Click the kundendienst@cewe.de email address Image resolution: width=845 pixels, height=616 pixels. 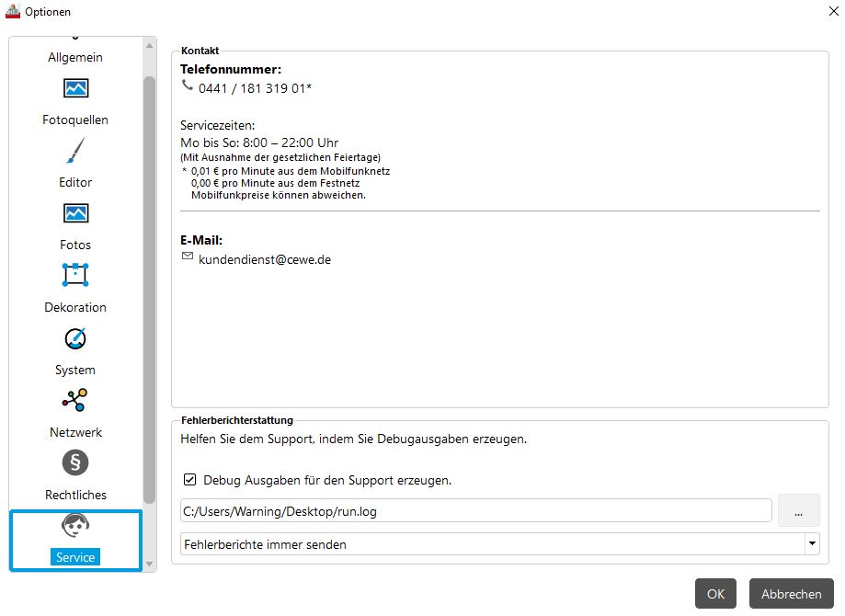tap(265, 259)
